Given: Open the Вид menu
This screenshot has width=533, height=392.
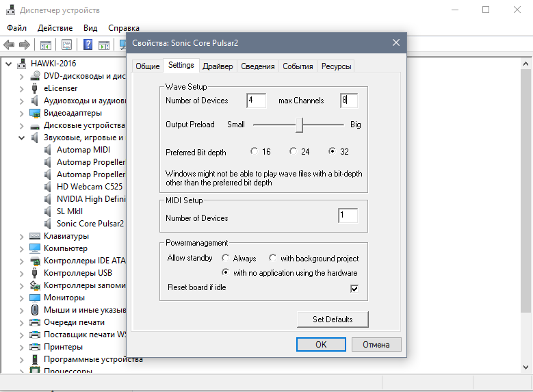Looking at the screenshot, I should click(90, 28).
